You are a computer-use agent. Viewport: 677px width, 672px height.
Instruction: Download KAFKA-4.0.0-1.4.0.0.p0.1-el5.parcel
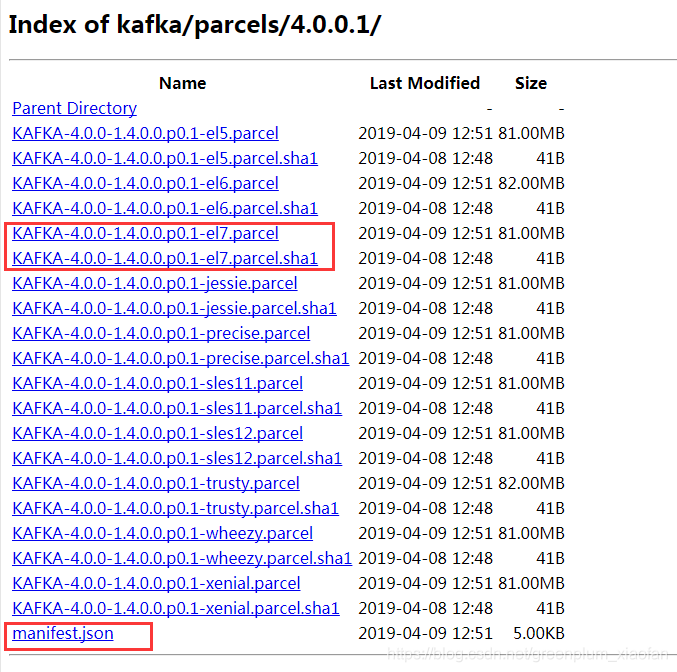(145, 133)
